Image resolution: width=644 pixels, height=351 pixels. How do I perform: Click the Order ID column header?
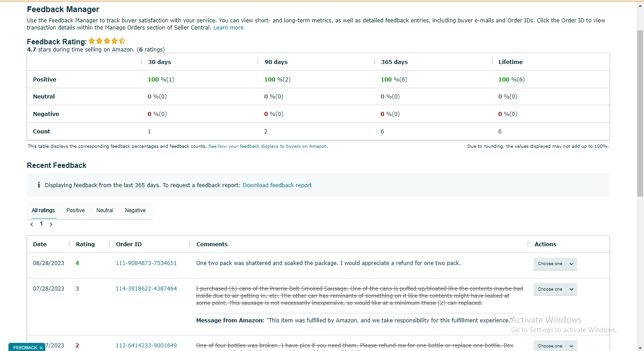pos(129,244)
